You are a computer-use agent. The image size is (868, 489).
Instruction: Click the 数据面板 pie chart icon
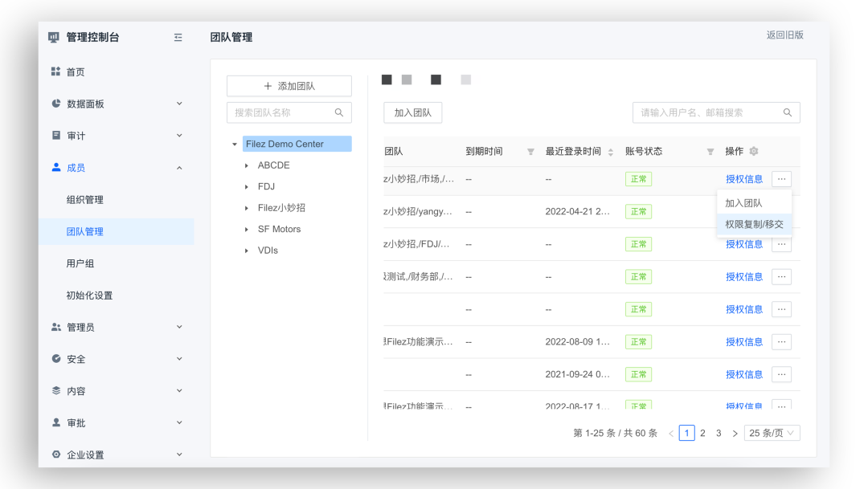[x=56, y=104]
